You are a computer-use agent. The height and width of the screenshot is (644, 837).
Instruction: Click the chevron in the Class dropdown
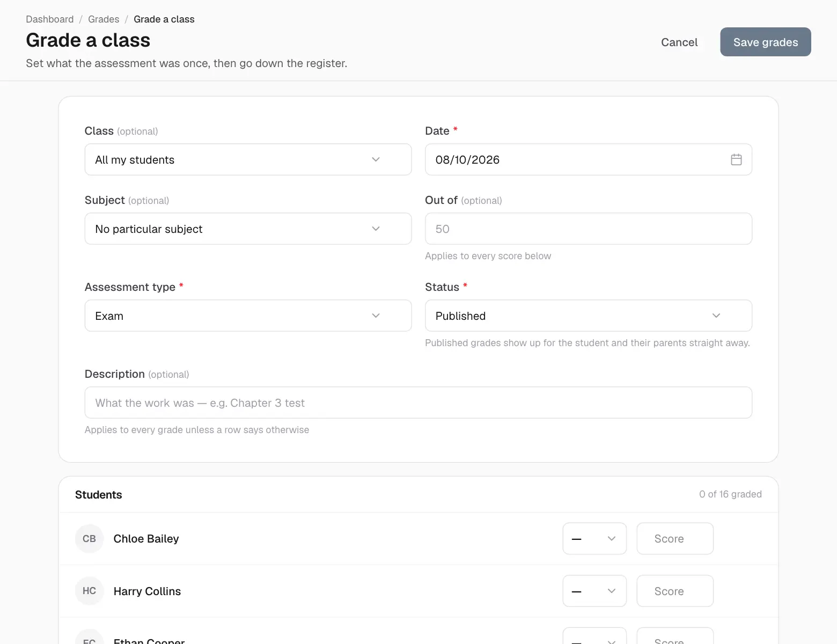point(376,159)
